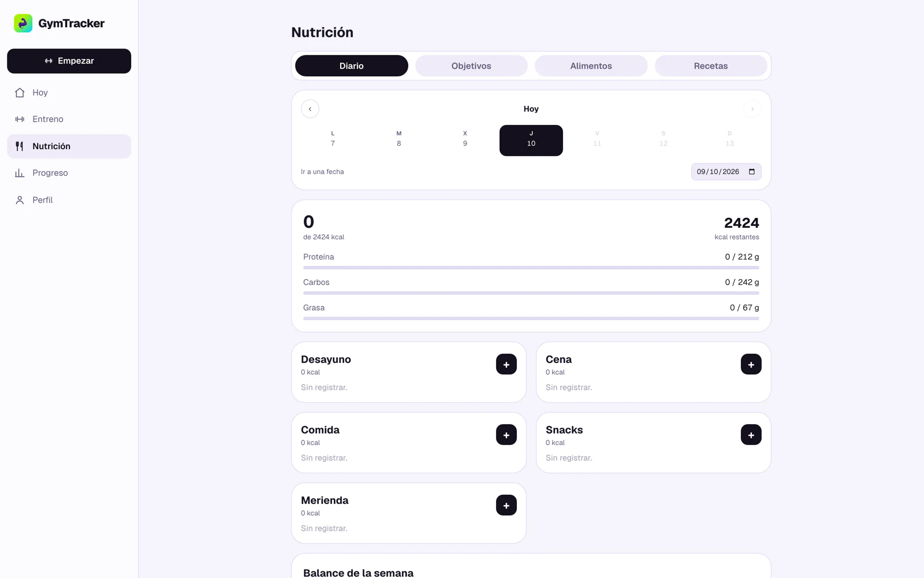Switch to the Diario tab
924x578 pixels.
(x=352, y=66)
